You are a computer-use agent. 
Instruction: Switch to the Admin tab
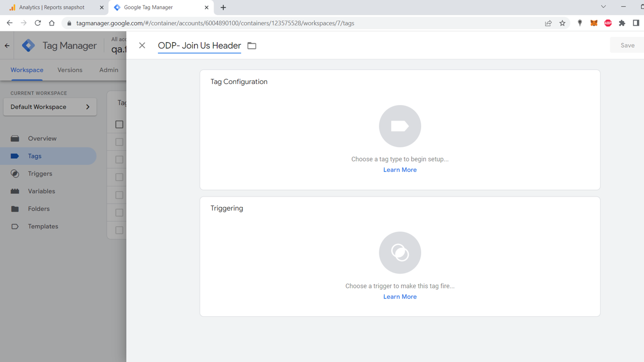click(109, 70)
